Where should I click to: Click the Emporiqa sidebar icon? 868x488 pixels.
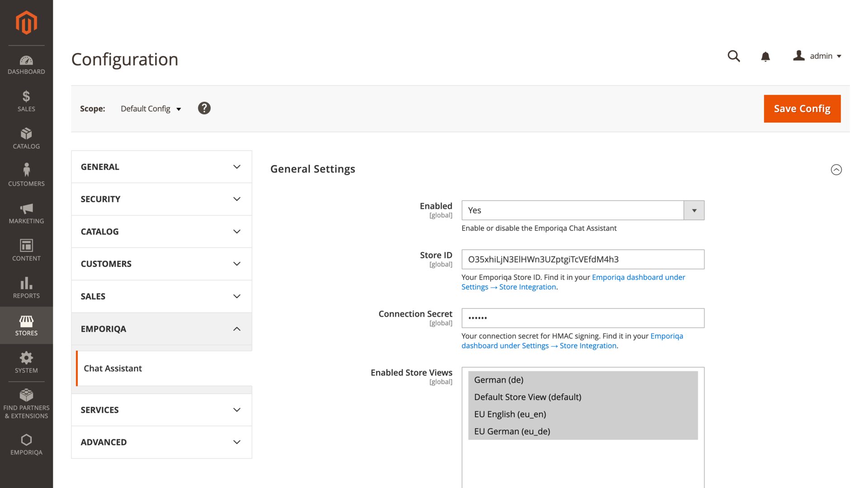click(x=26, y=441)
